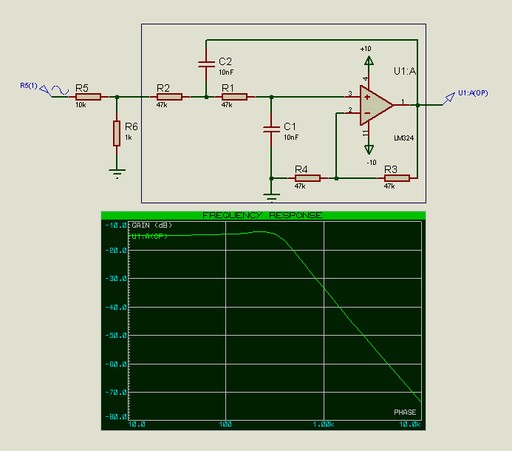Click the ground symbol below C1
Viewport: 512px width, 451px height.
point(271,197)
